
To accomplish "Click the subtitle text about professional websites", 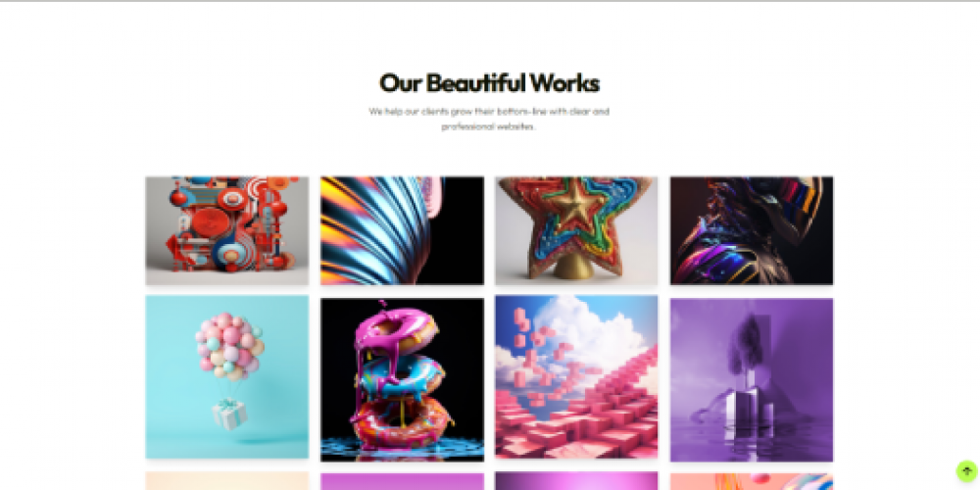I will tap(489, 119).
